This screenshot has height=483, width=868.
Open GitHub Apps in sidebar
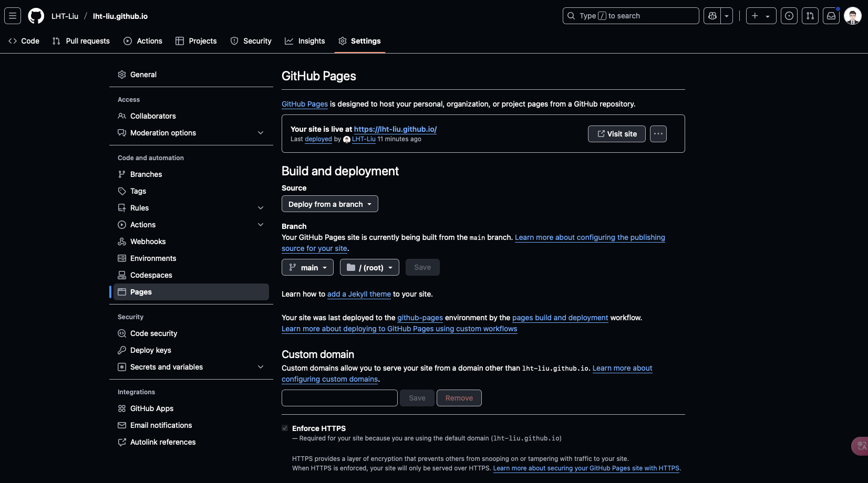click(191, 408)
